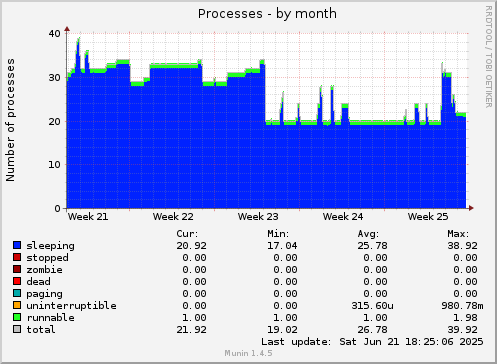Click the 'Min:' column header
Image resolution: width=497 pixels, height=364 pixels.
click(x=278, y=234)
